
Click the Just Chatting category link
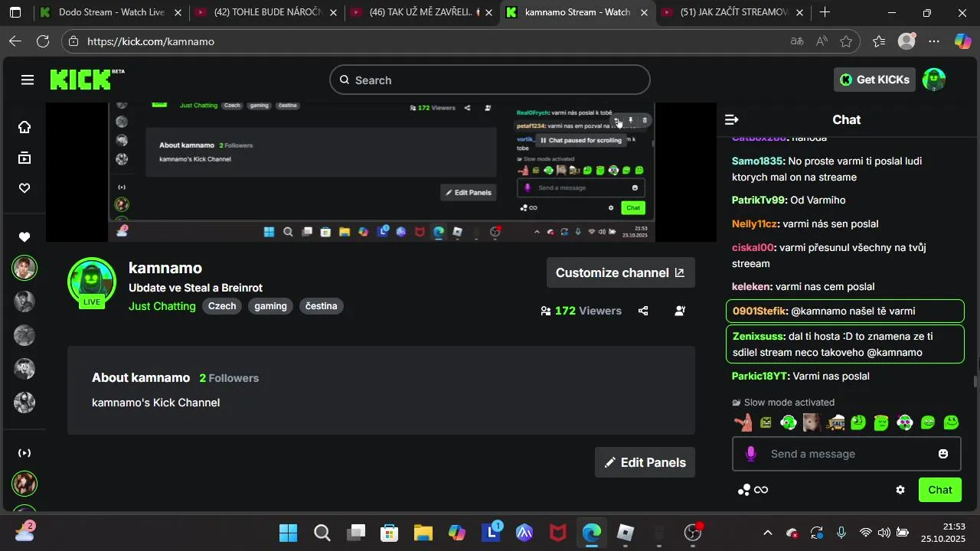pyautogui.click(x=162, y=306)
